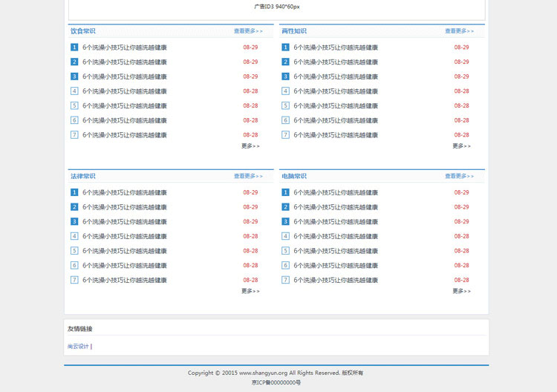Open the 饮食常识 section title
557x392 pixels.
click(x=83, y=31)
